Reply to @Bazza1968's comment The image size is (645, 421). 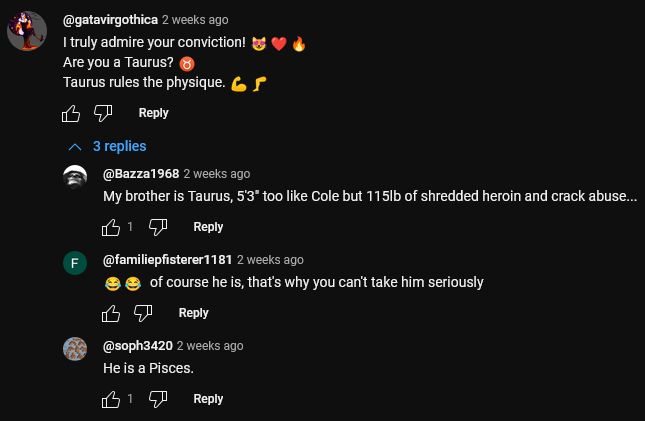point(208,227)
